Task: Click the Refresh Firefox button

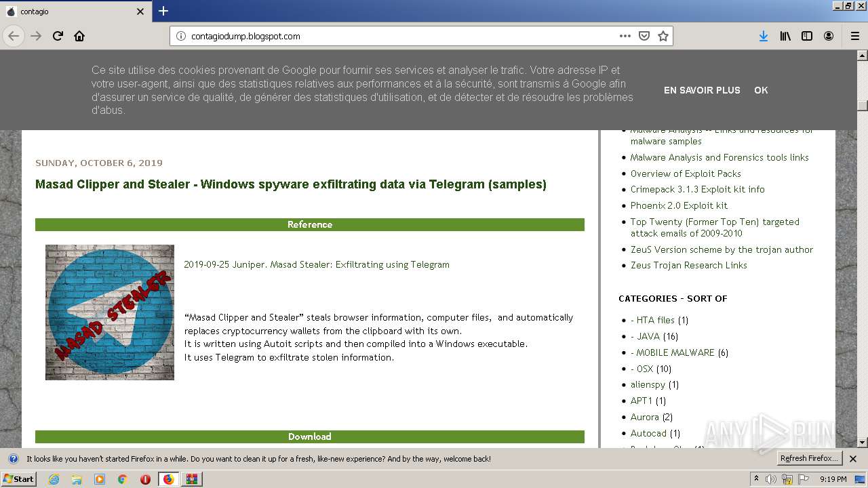Action: [x=810, y=459]
